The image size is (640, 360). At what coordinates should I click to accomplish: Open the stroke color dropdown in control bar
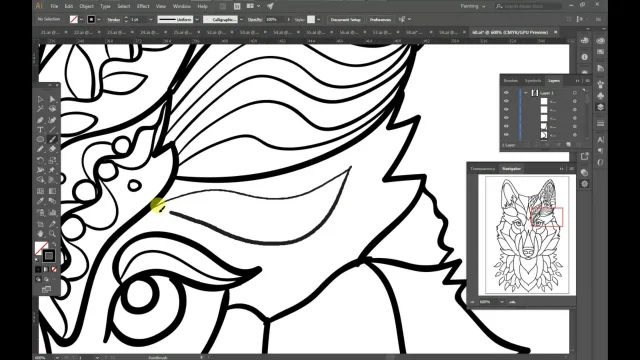(99, 19)
